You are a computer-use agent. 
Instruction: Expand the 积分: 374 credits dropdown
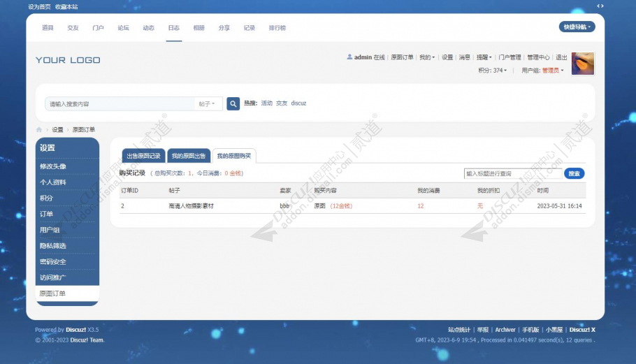pos(492,70)
